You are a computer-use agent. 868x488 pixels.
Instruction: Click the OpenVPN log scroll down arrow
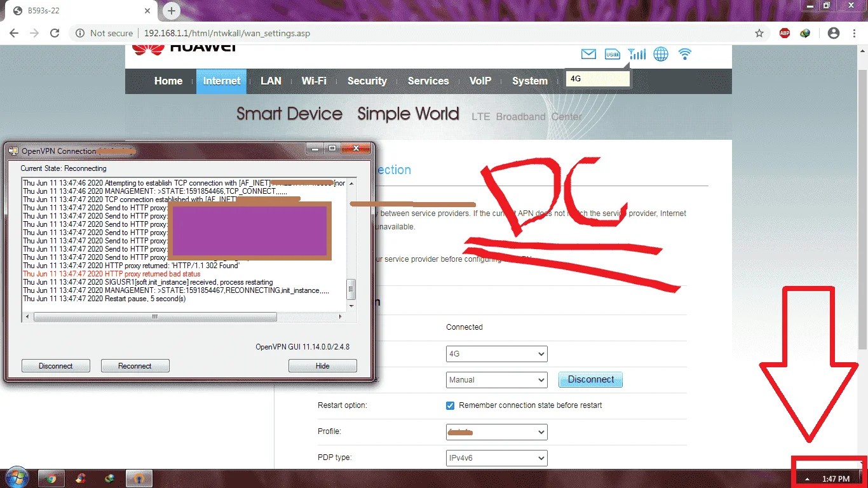pyautogui.click(x=351, y=306)
